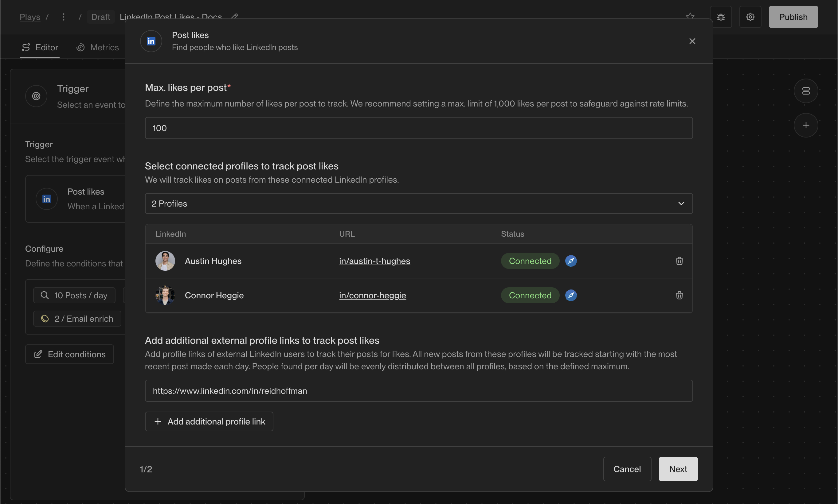The image size is (838, 504).
Task: Delete Austin Hughes profile with trash icon
Action: 679,261
